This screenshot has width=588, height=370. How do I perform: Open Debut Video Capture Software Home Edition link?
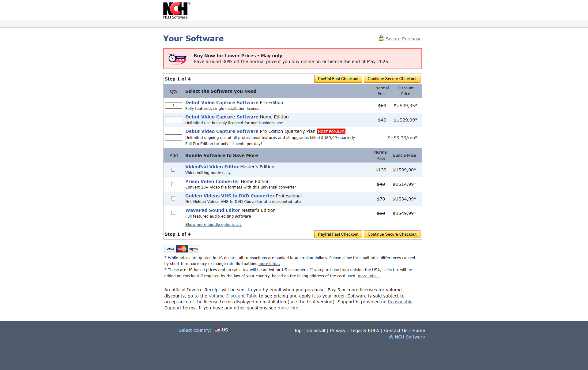222,117
